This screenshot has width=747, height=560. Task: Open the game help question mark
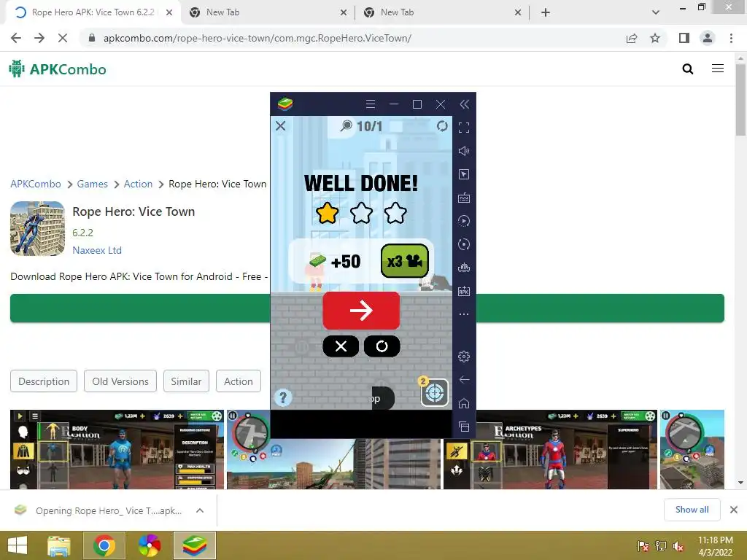(283, 397)
